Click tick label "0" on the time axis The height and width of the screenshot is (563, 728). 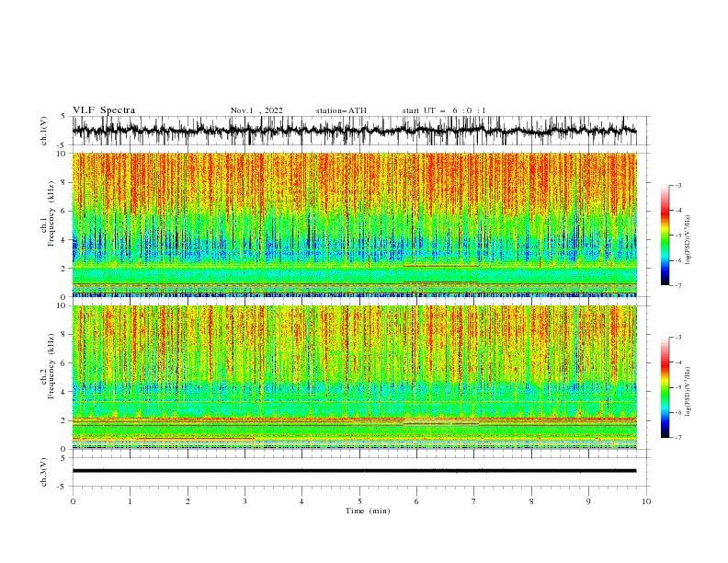coord(73,501)
